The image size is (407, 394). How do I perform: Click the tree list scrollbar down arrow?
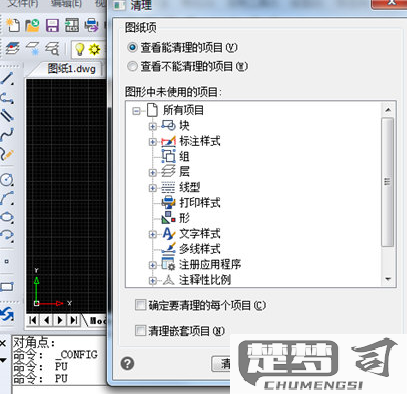tap(388, 279)
